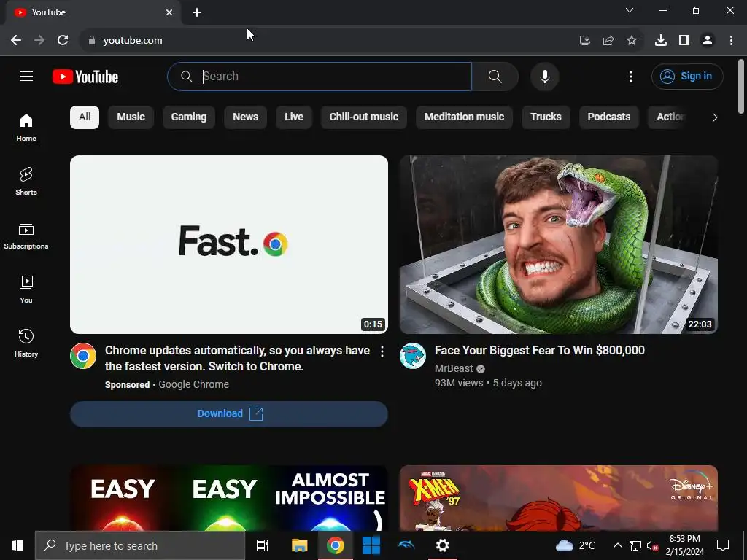
Task: Click the magnifier search button right of search box
Action: (x=495, y=76)
